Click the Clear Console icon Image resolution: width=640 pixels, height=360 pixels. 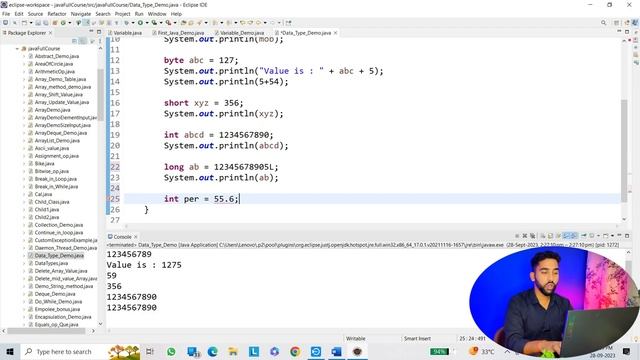point(542,236)
